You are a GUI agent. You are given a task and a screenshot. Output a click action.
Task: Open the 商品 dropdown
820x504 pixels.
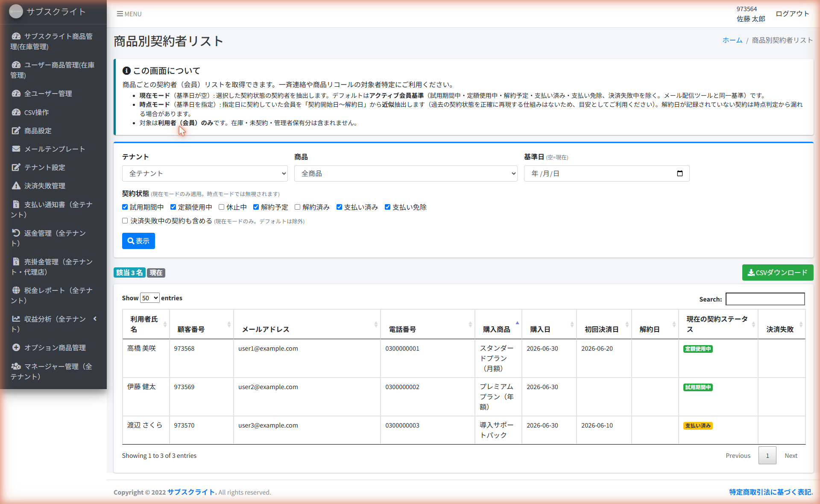click(406, 173)
